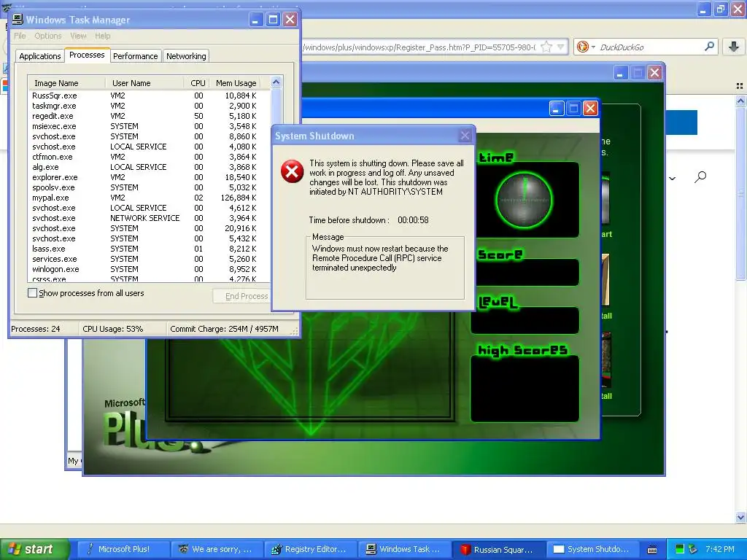Select explorer.exe process row
747x560 pixels.
(149, 177)
